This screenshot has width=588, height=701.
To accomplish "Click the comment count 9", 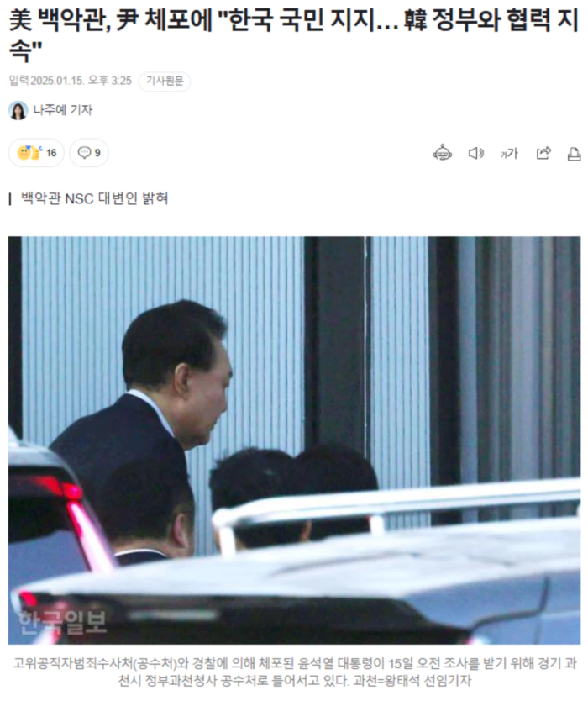I will click(97, 153).
